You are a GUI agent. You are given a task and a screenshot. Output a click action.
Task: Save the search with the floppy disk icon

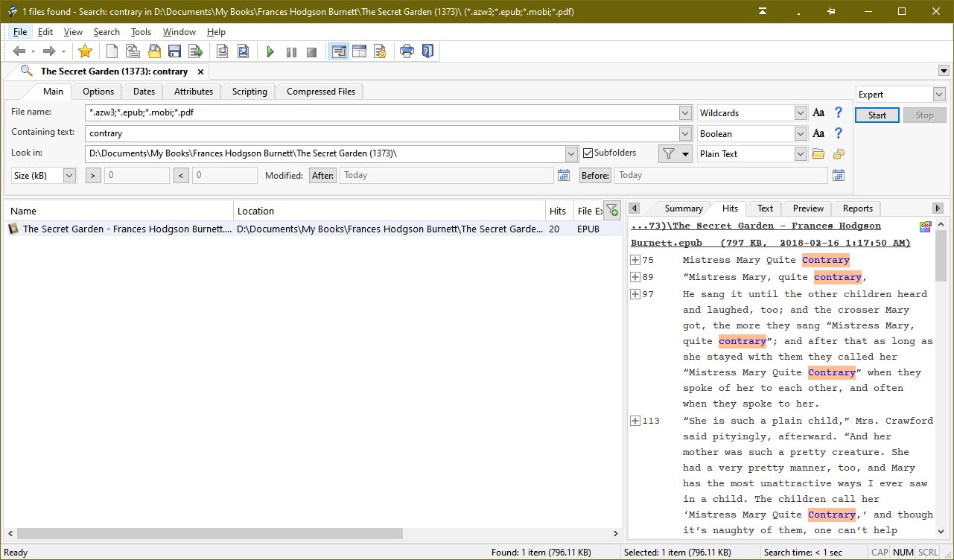pos(175,51)
